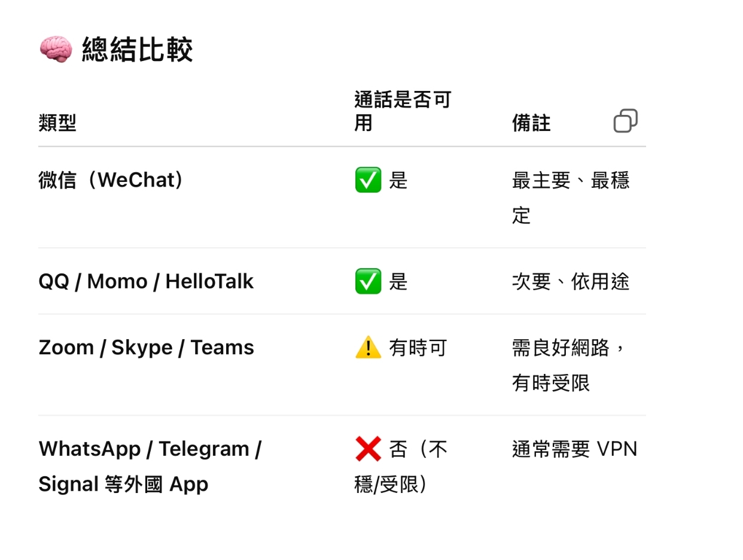
Task: Select the 總結比較 heading text
Action: pyautogui.click(x=137, y=50)
